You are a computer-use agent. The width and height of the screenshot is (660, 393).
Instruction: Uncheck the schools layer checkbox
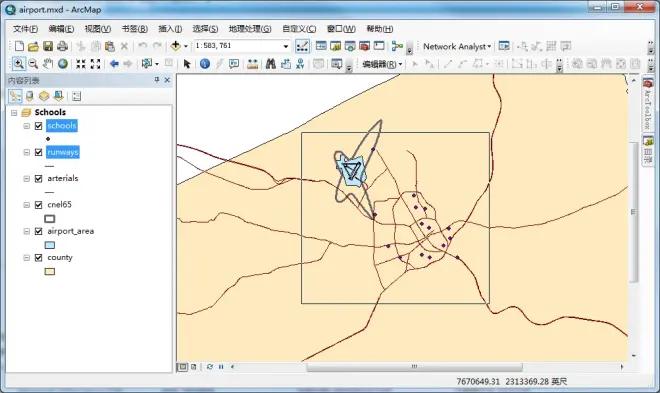coord(39,126)
